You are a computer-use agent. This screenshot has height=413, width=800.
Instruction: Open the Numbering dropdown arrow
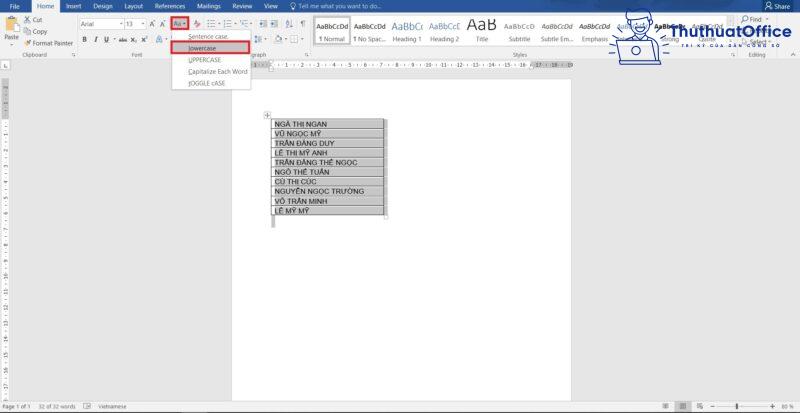tap(235, 24)
